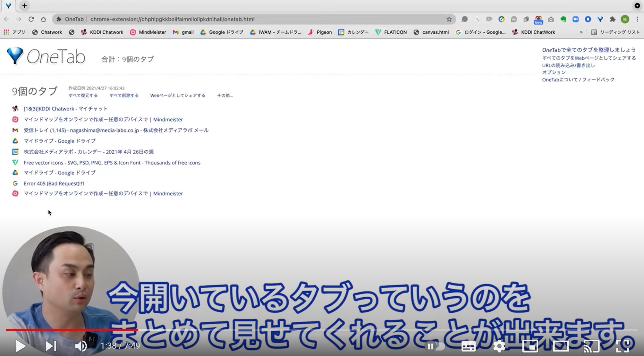Click the rainbow extension icon labeled New

click(538, 20)
